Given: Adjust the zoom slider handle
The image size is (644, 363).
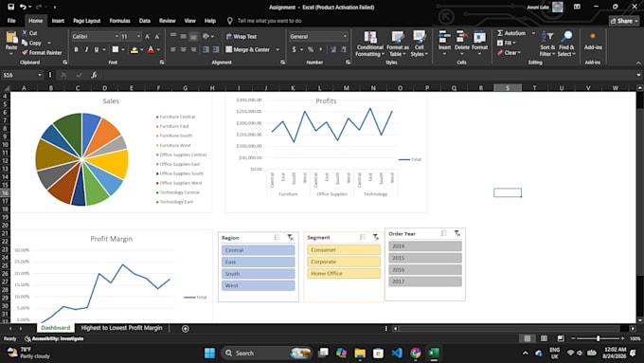Looking at the screenshot, I should [x=598, y=338].
